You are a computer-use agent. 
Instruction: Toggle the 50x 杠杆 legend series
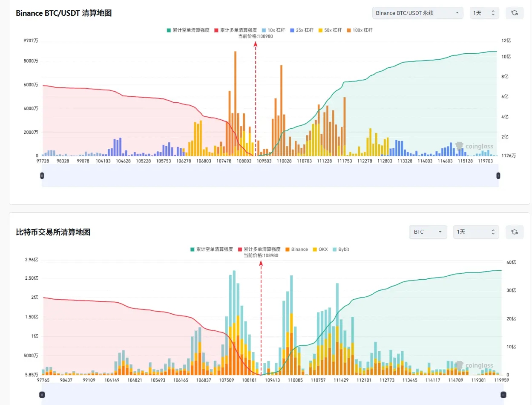coord(331,30)
